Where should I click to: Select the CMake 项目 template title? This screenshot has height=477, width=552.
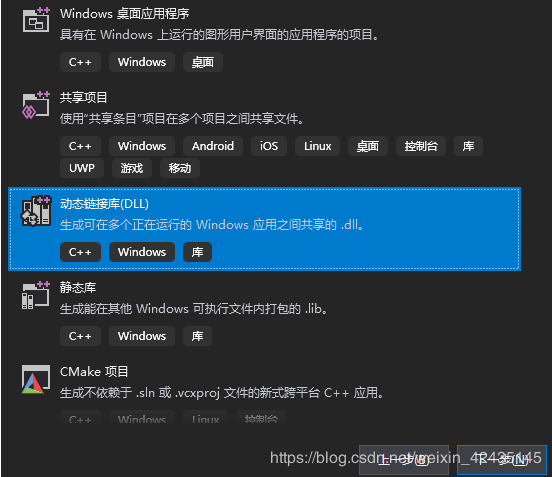click(x=94, y=372)
